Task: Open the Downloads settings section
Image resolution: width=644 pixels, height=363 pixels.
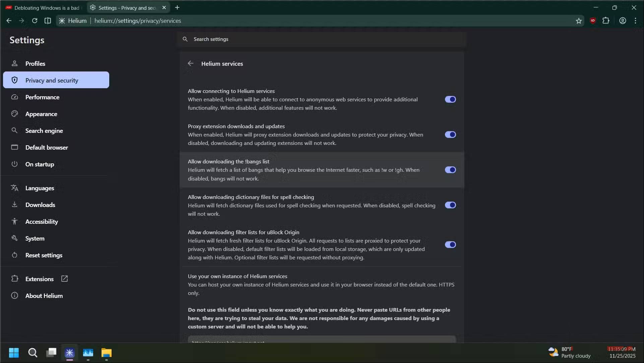Action: coord(41,205)
